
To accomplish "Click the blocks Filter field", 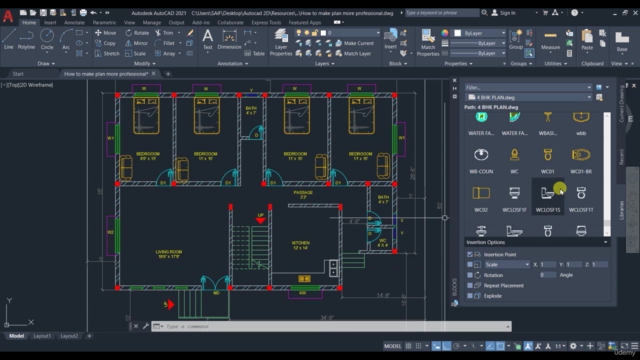I will click(x=528, y=87).
